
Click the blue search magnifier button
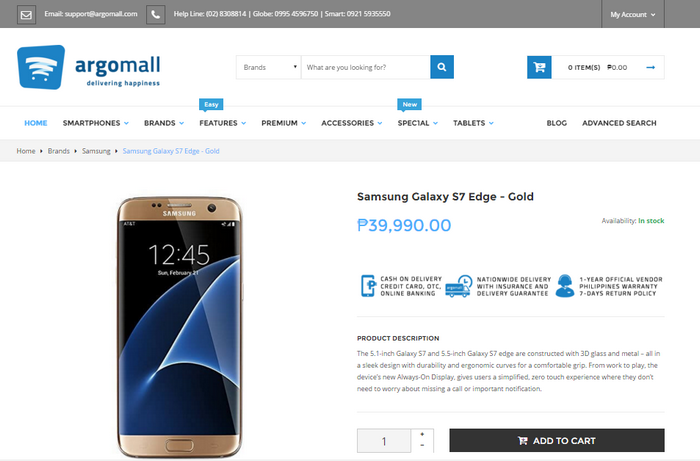coord(442,67)
